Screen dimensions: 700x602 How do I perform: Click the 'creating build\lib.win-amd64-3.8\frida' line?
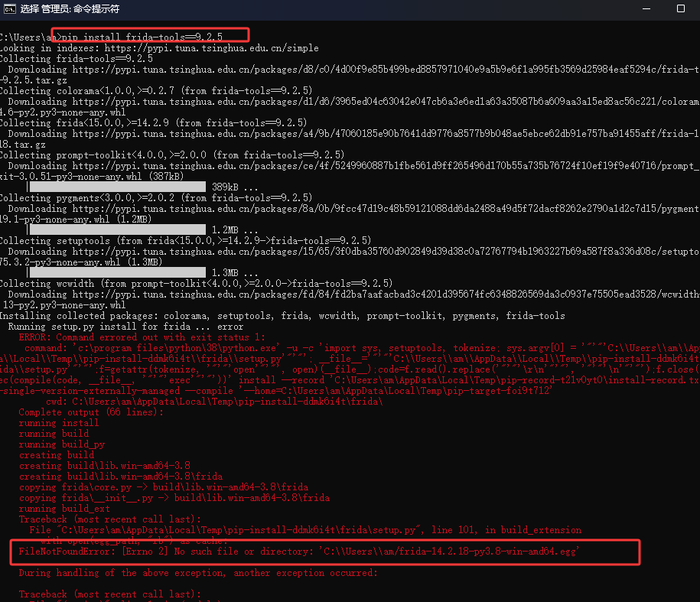[x=121, y=477]
